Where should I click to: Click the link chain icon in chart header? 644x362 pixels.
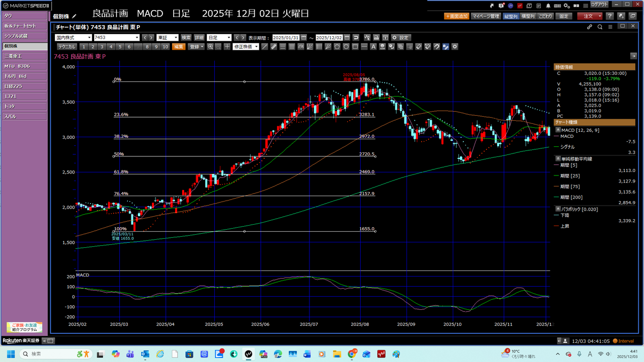pyautogui.click(x=590, y=27)
